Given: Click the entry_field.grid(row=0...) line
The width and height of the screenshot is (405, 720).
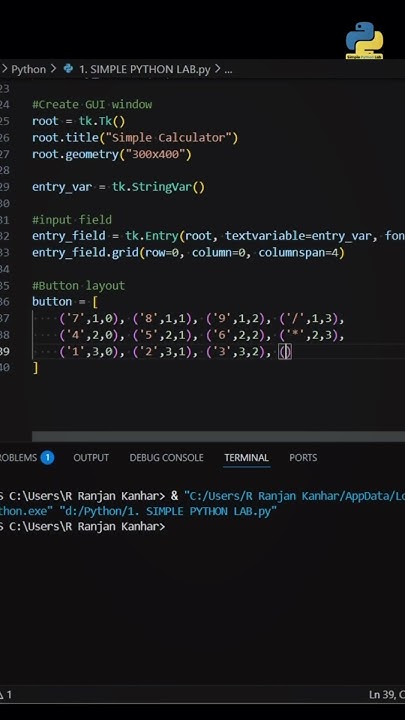Looking at the screenshot, I should point(188,253).
